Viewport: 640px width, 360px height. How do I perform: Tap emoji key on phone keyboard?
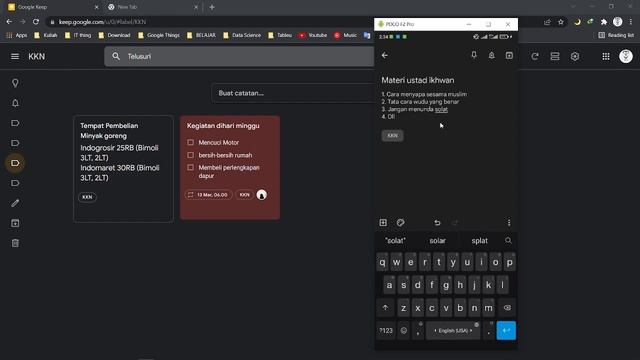pyautogui.click(x=404, y=331)
